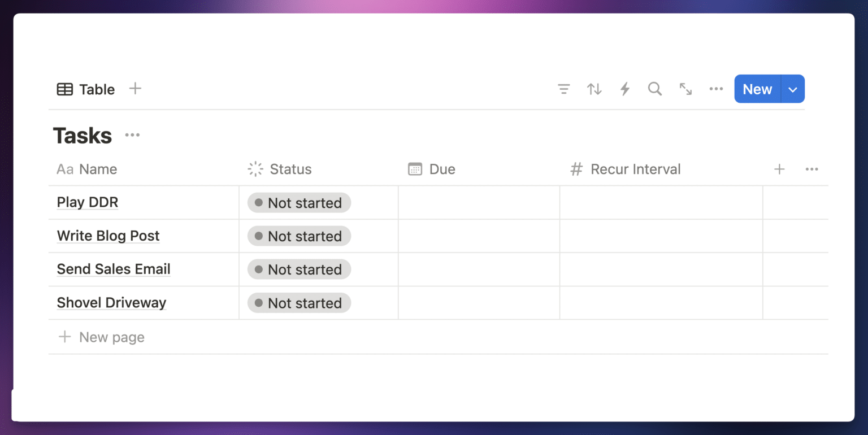Open the New button dropdown chevron
Image resolution: width=868 pixels, height=435 pixels.
pos(792,89)
